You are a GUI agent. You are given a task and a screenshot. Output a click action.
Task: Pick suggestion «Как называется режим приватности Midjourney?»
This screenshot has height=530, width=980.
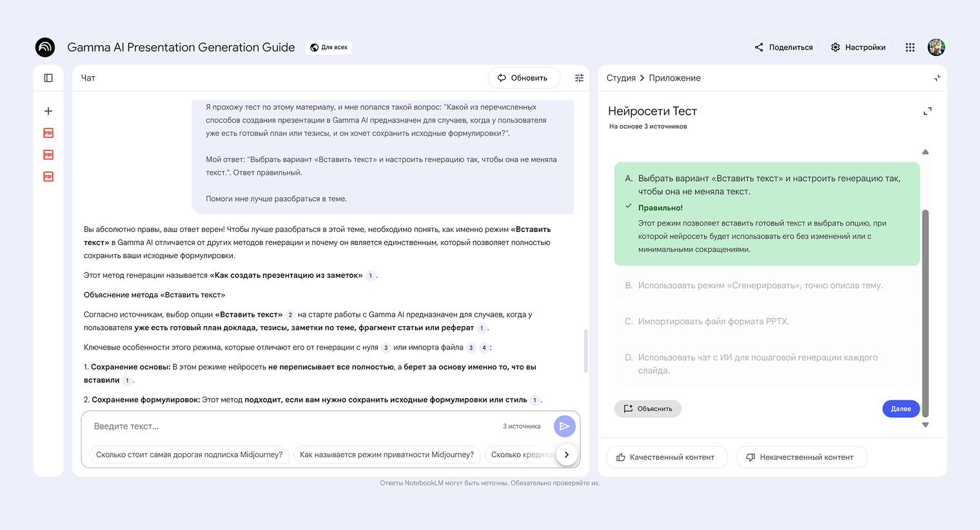pos(387,455)
